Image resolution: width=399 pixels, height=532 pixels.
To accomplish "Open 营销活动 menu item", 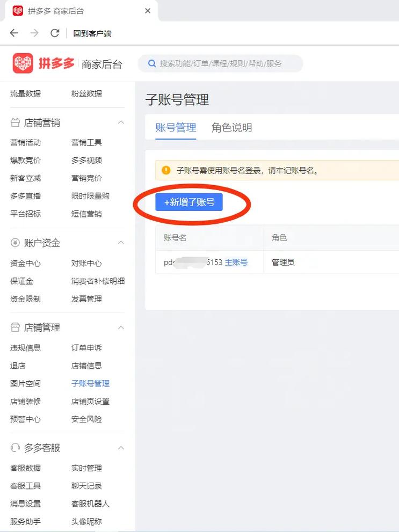I will click(x=25, y=142).
